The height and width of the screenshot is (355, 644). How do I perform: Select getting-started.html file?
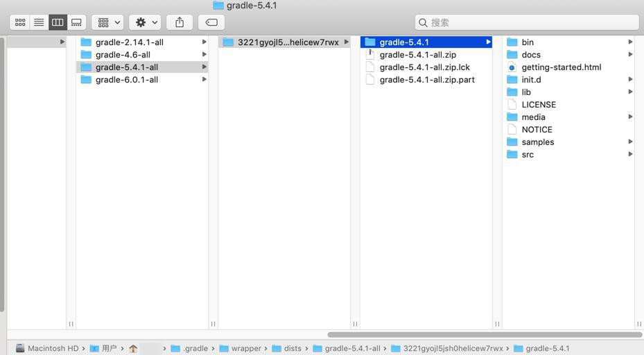tap(568, 67)
